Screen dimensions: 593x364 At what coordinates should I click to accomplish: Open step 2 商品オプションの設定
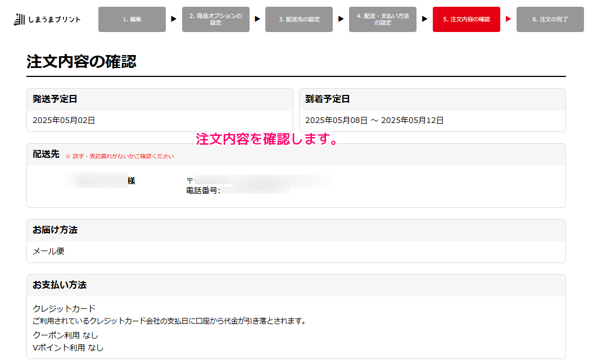click(215, 20)
